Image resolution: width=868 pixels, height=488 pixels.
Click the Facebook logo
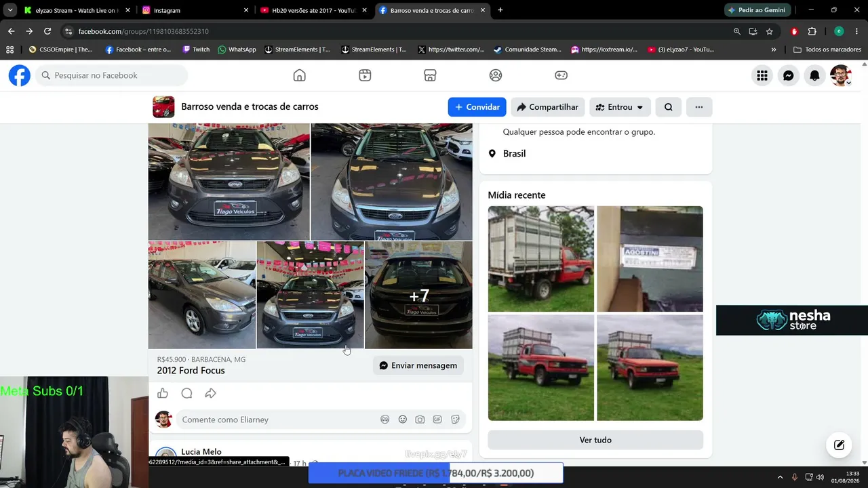click(20, 75)
